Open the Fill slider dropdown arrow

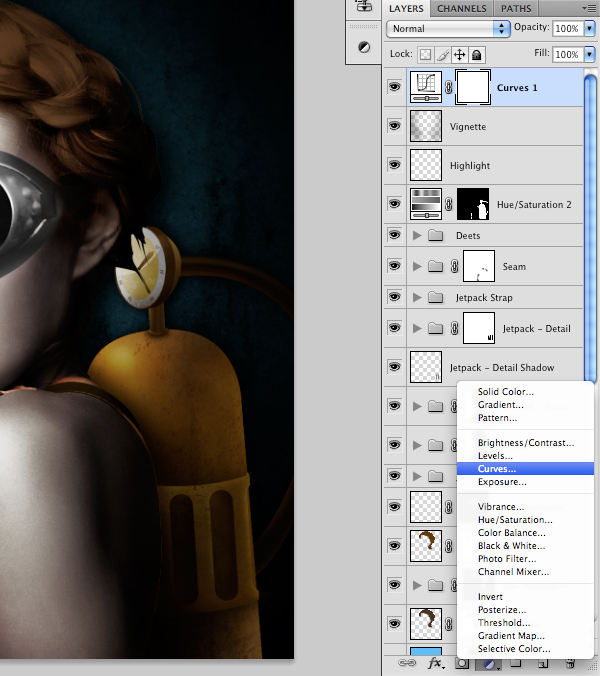pyautogui.click(x=590, y=54)
